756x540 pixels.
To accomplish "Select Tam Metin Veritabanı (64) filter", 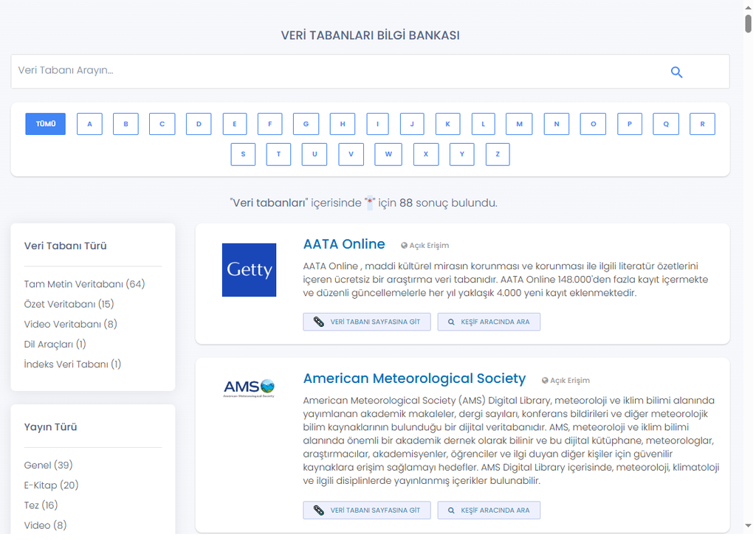I will pyautogui.click(x=84, y=284).
